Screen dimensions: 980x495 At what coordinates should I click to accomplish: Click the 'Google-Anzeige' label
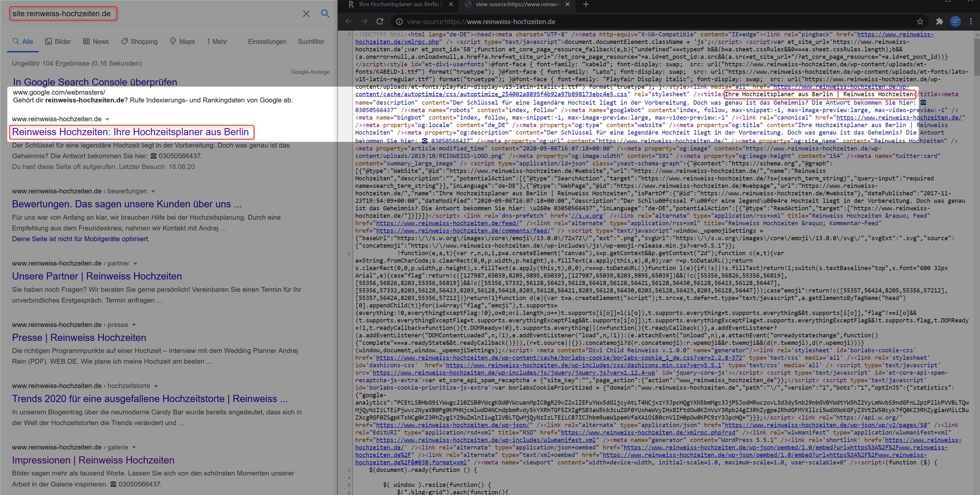310,72
